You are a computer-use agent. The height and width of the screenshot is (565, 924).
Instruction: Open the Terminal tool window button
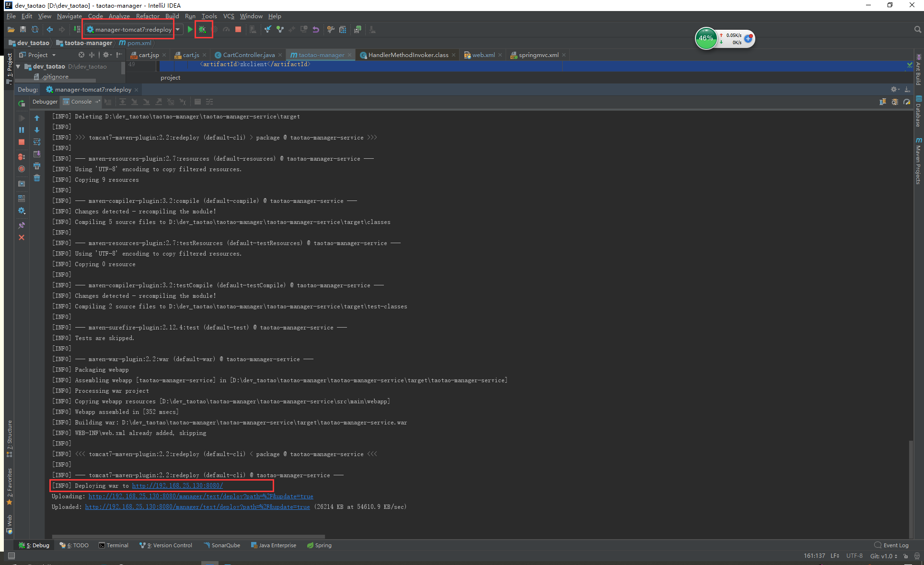[114, 545]
